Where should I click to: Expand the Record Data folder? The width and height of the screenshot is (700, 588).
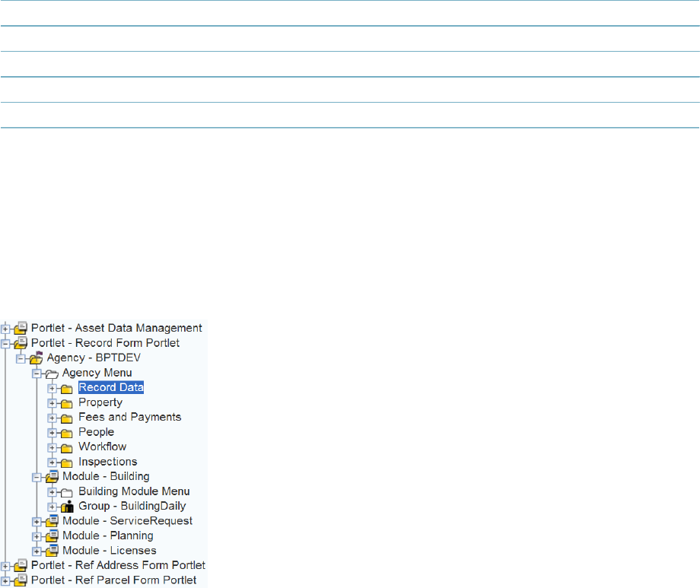pyautogui.click(x=52, y=389)
